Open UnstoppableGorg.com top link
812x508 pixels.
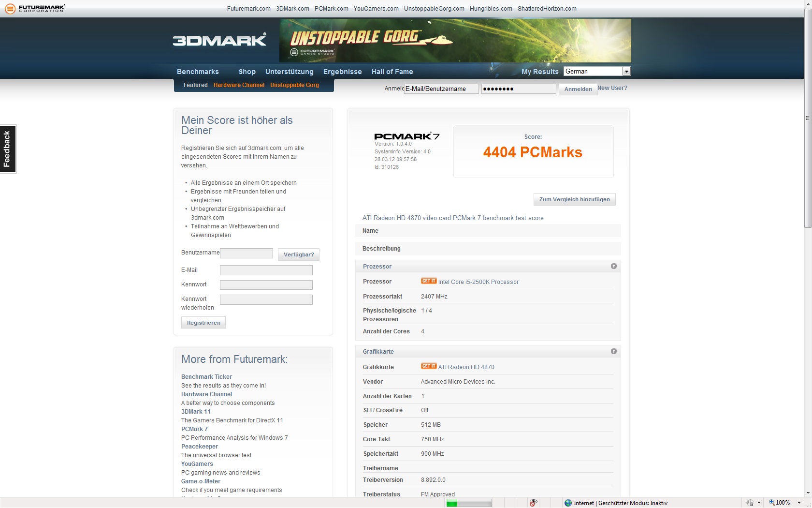click(434, 9)
